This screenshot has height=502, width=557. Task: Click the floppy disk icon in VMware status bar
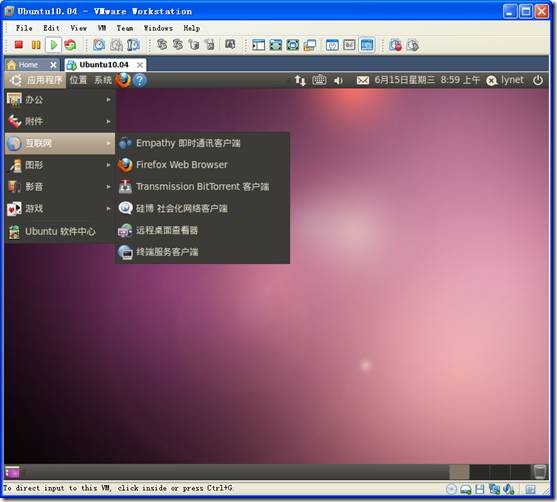coord(480,489)
